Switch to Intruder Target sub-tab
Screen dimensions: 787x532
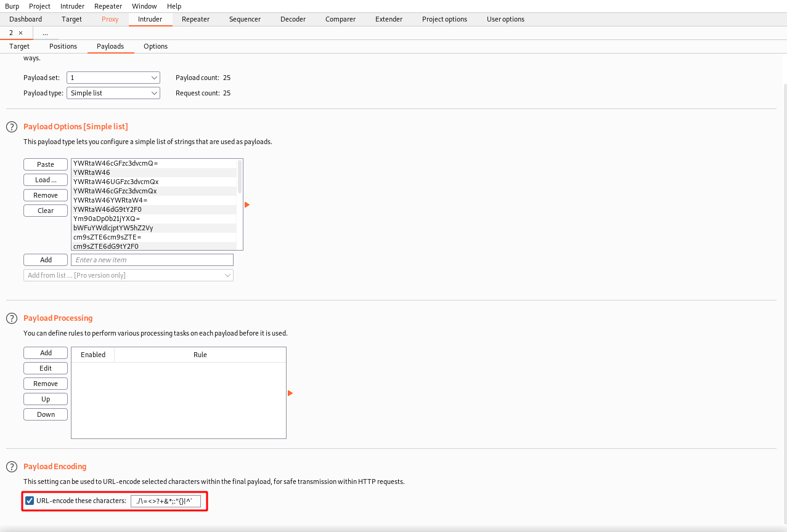19,46
